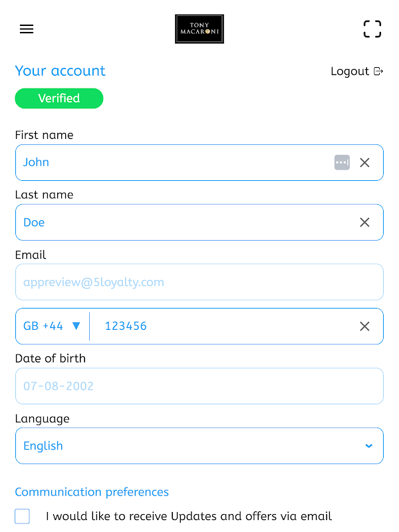
Task: Clear the First name field
Action: [364, 162]
